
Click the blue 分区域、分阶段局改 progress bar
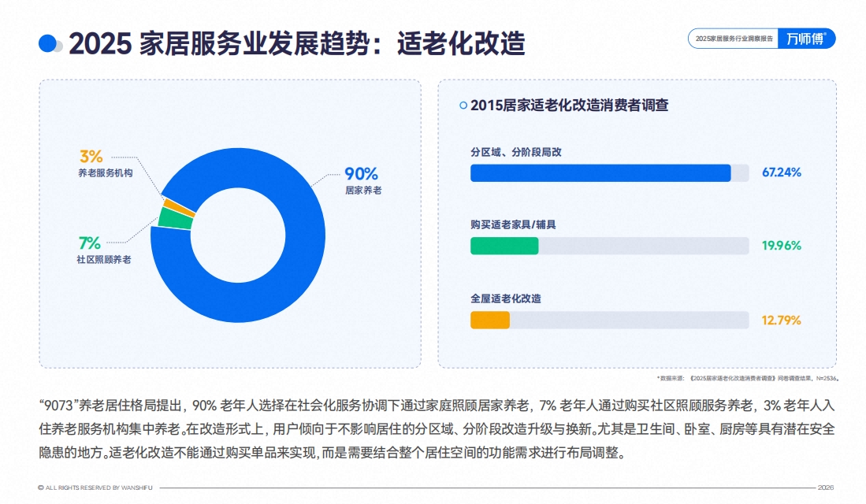pyautogui.click(x=600, y=173)
